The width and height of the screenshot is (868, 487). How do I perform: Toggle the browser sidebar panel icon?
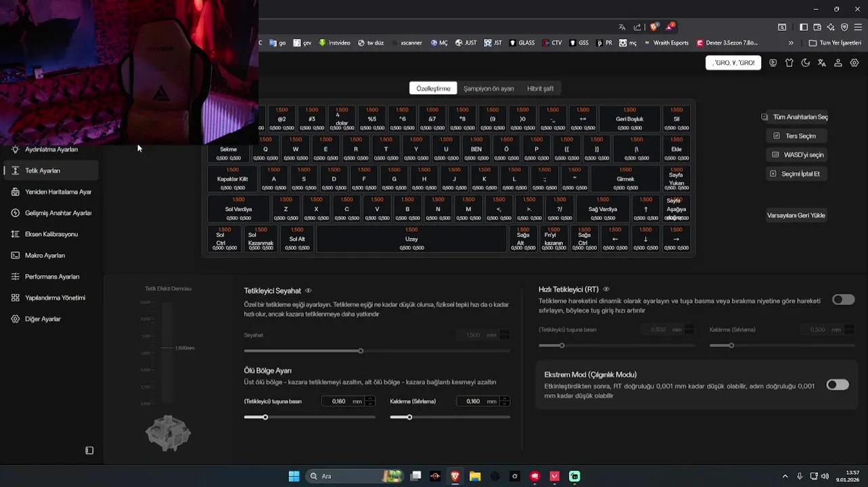(804, 27)
